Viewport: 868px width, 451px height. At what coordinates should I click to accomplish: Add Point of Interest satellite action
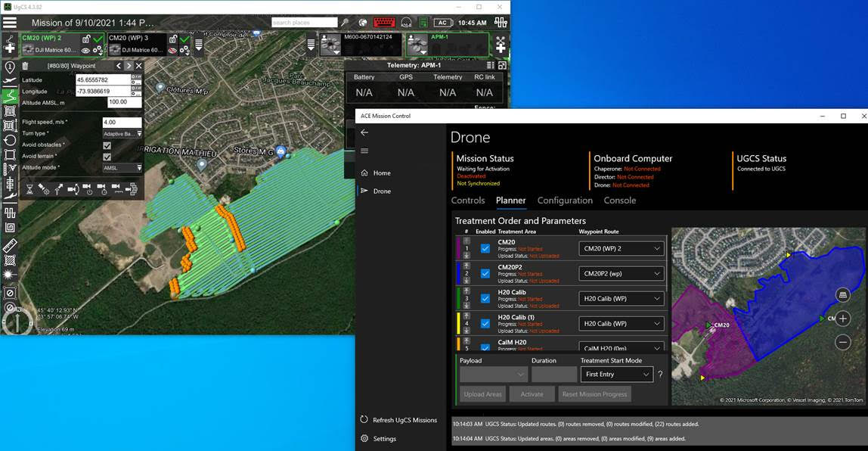(44, 189)
